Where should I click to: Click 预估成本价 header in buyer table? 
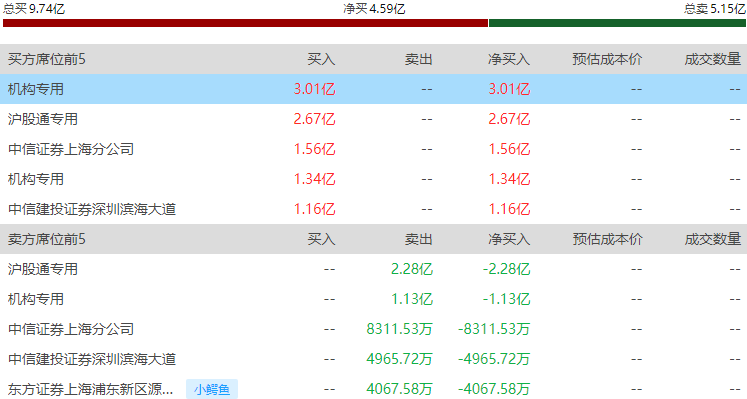pos(607,59)
